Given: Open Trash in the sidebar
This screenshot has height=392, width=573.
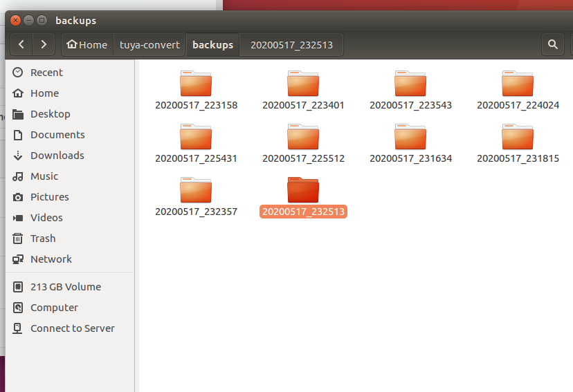Looking at the screenshot, I should 70,239.
